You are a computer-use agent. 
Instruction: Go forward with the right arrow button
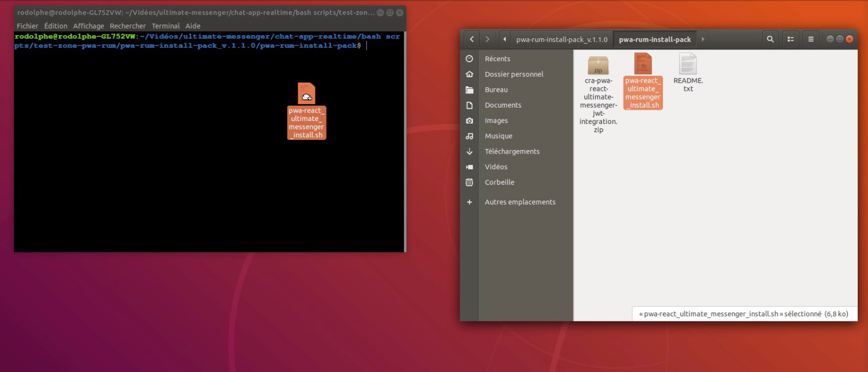487,39
